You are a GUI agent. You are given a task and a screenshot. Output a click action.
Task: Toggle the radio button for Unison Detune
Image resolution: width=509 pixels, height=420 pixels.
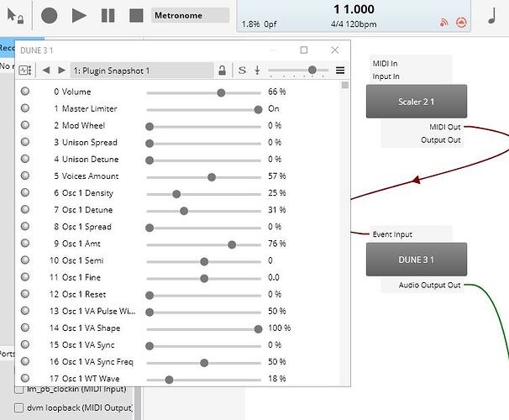[25, 159]
